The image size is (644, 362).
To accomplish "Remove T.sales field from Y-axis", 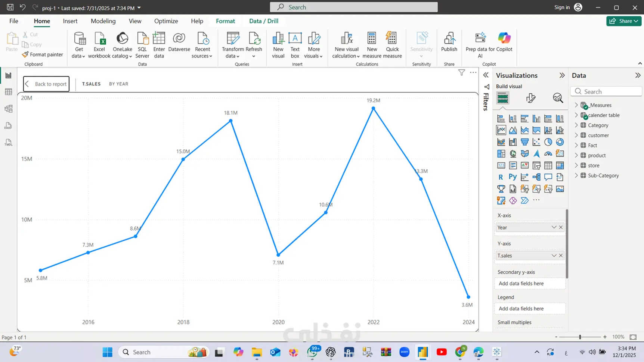I will pos(561,256).
